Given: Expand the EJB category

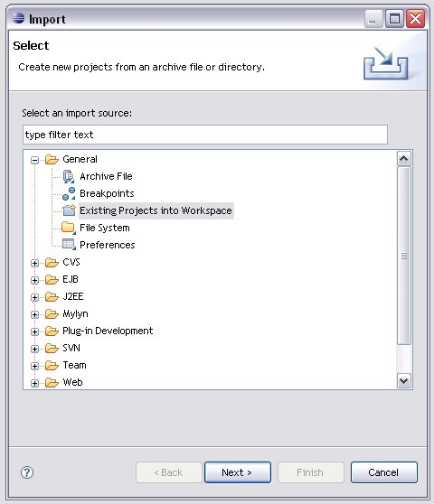Looking at the screenshot, I should 34,280.
